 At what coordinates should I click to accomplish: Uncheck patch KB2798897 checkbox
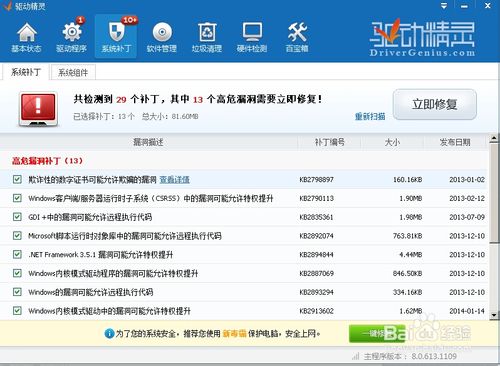17,179
